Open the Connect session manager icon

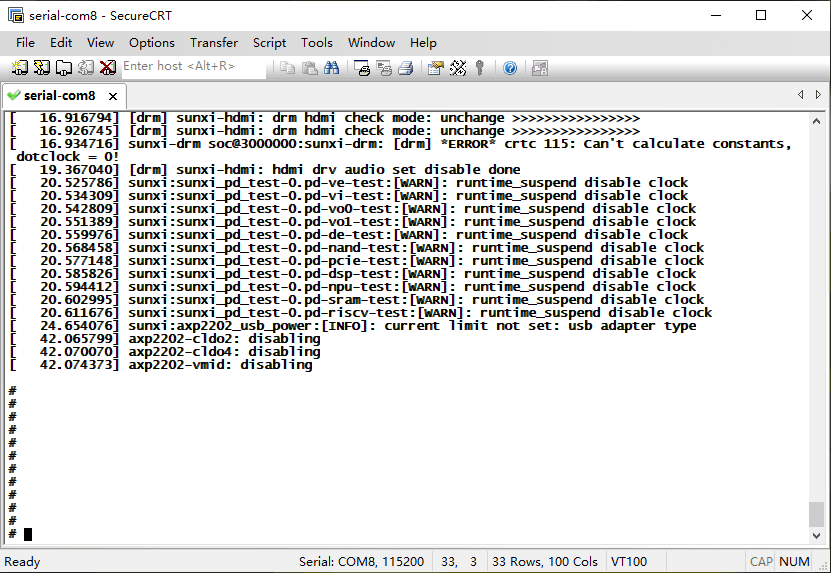(19, 68)
